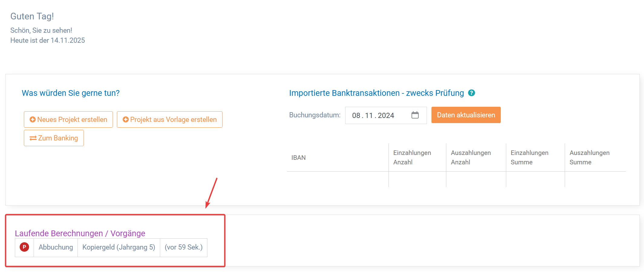Click the Auszahlungen Summe column header
Screen dimensions: 644x272
point(590,157)
